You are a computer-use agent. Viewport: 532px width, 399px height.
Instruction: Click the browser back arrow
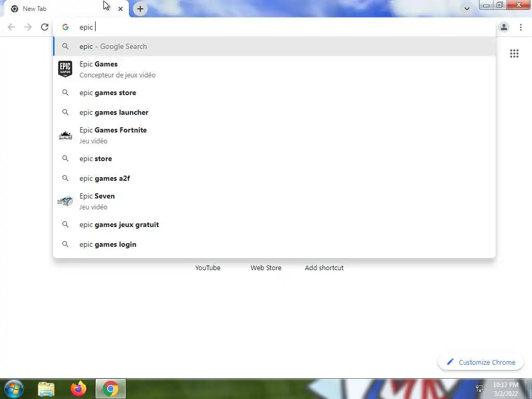point(11,27)
